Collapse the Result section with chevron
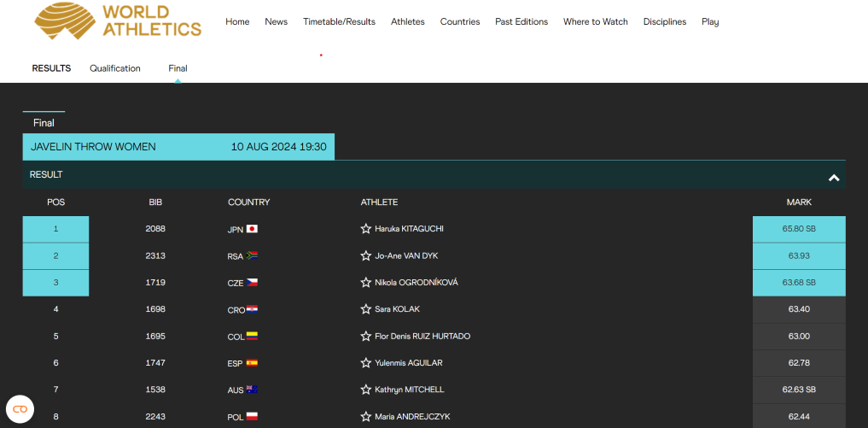 pyautogui.click(x=834, y=178)
